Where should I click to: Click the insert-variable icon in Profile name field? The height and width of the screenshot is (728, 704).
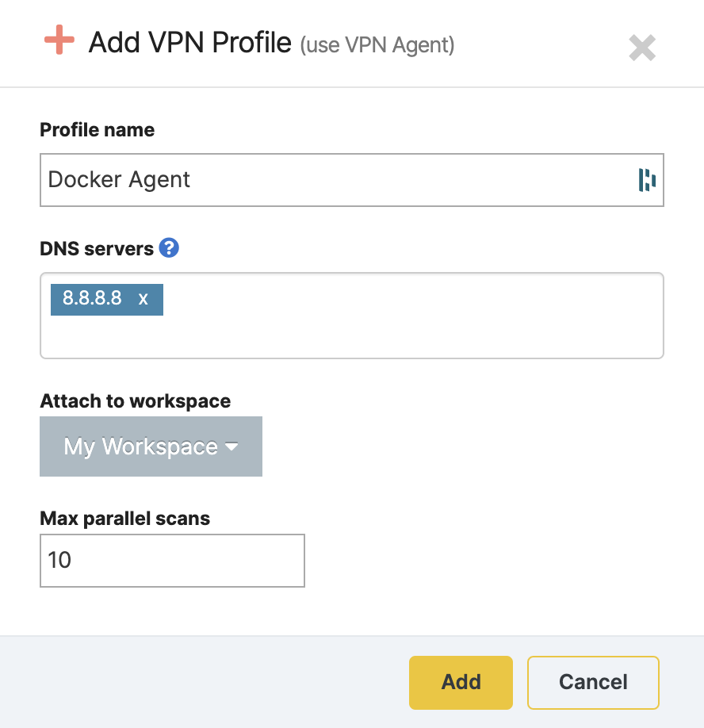click(645, 180)
